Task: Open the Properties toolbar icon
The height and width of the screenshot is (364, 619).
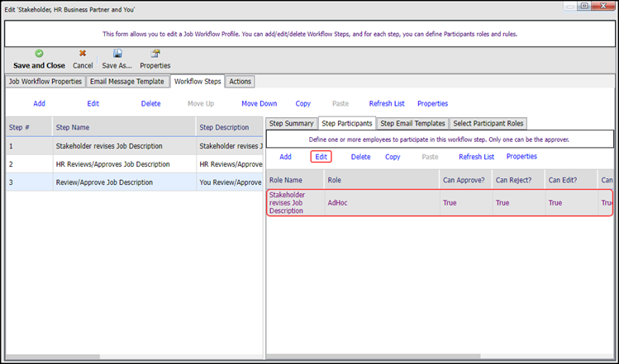Action: click(x=155, y=54)
